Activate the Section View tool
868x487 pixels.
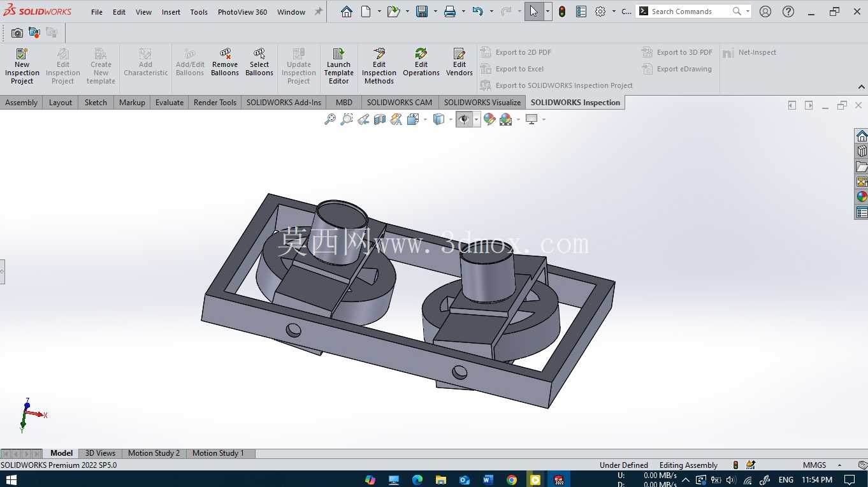380,119
